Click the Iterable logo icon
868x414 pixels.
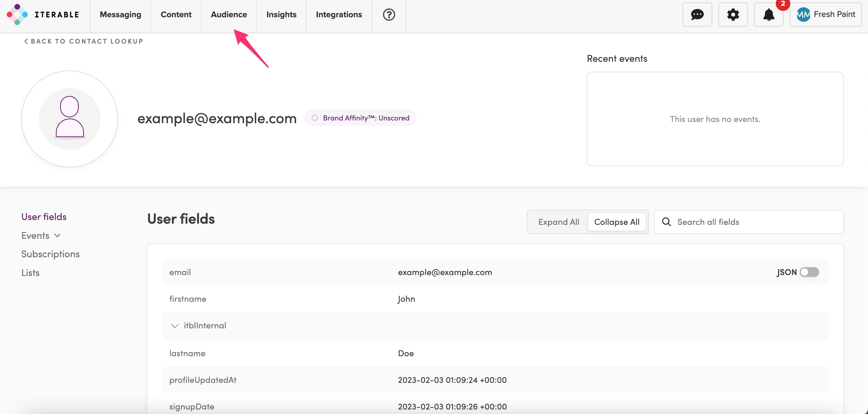click(17, 15)
